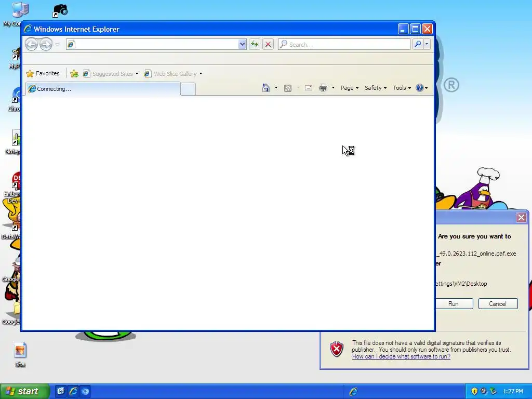Click the Back navigation arrow in Internet Explorer
This screenshot has height=399, width=532.
click(32, 44)
